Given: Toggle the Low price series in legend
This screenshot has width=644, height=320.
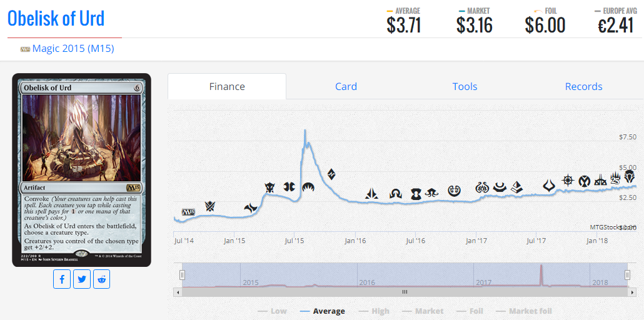Looking at the screenshot, I should click(x=272, y=311).
